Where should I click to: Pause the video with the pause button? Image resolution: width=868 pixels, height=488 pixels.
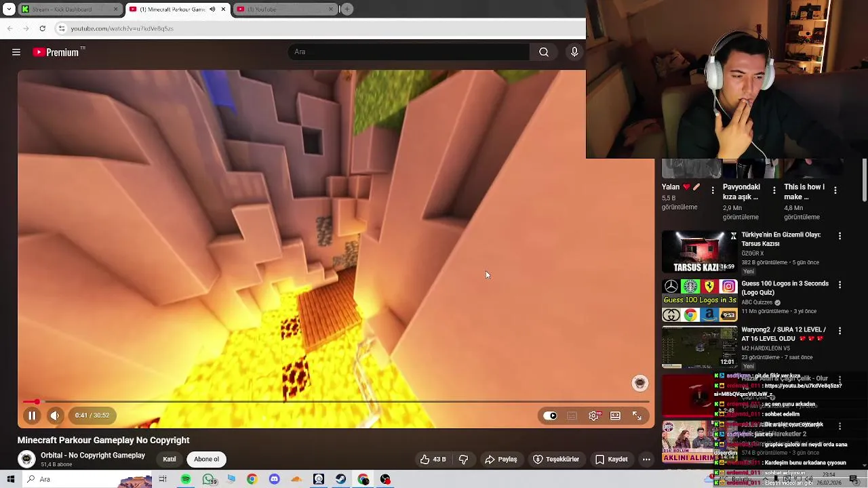(32, 415)
